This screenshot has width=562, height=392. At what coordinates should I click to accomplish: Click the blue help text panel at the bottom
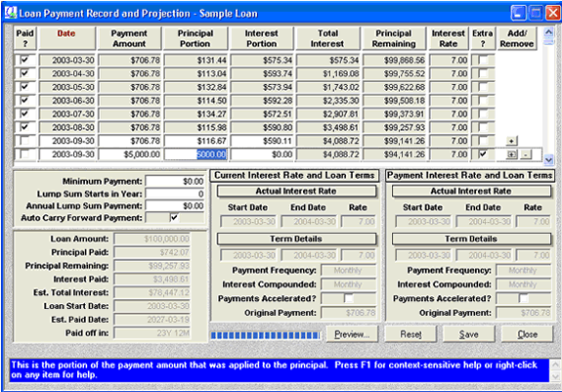280,370
